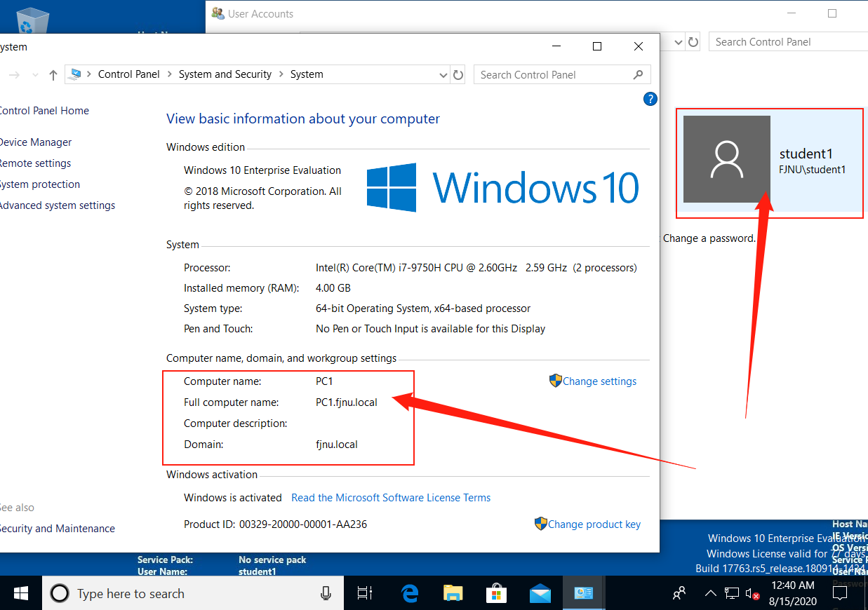Focus the User Accounts Search Control Panel field
This screenshot has width=868, height=610.
click(x=788, y=42)
